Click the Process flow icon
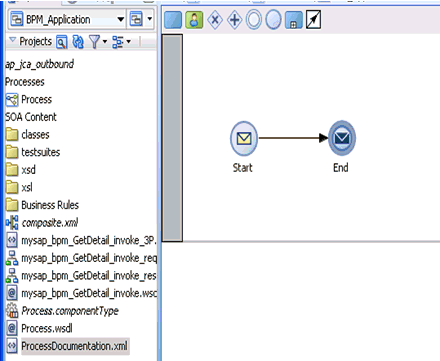This screenshot has width=440, height=361. 12,100
